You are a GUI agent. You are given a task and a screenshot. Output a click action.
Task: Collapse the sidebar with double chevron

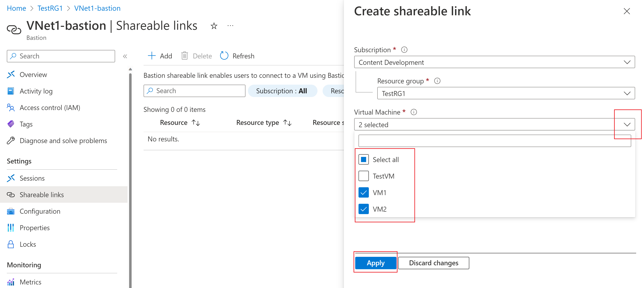click(x=125, y=56)
